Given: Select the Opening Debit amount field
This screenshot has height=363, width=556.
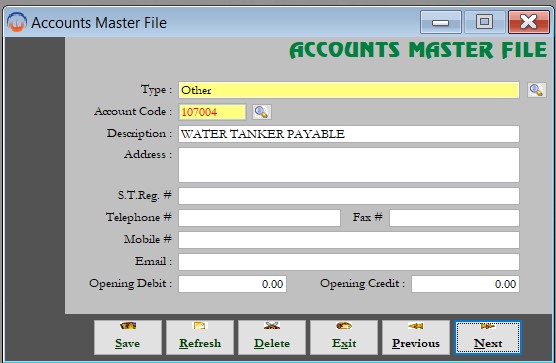Looking at the screenshot, I should [232, 284].
